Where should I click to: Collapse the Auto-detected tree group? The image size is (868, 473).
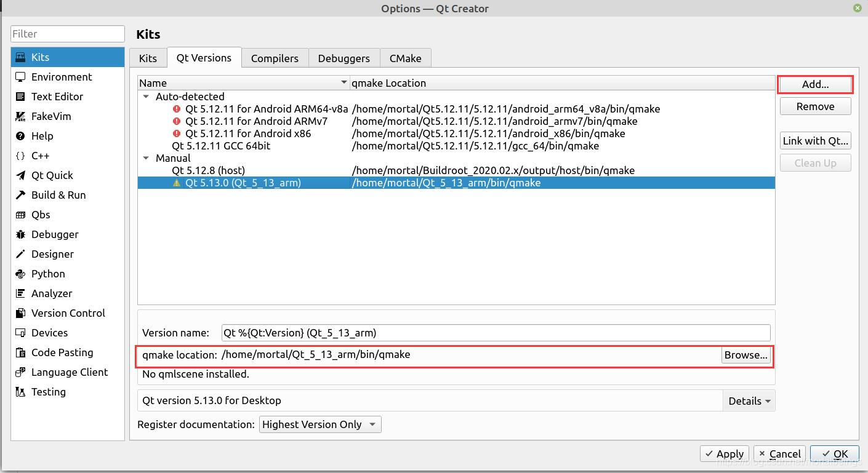tap(146, 97)
